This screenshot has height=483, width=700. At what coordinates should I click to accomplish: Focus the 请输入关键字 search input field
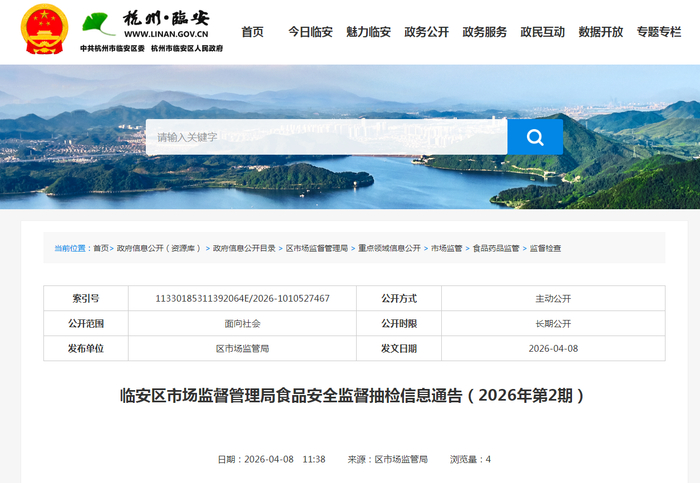pos(326,137)
